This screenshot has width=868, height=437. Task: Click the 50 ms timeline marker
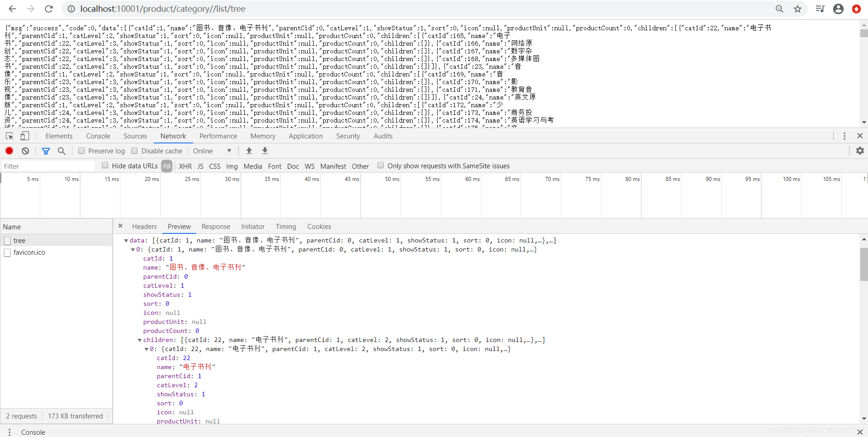coord(392,179)
